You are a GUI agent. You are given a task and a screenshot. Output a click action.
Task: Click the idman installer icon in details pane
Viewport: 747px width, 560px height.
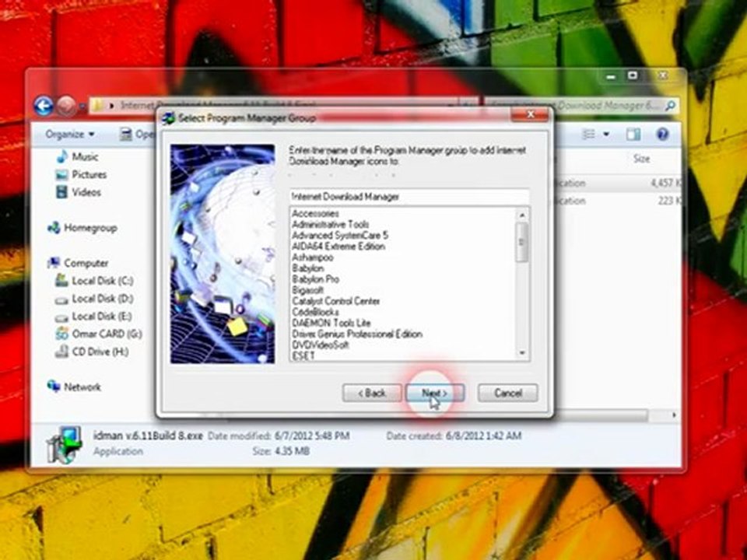click(x=65, y=445)
